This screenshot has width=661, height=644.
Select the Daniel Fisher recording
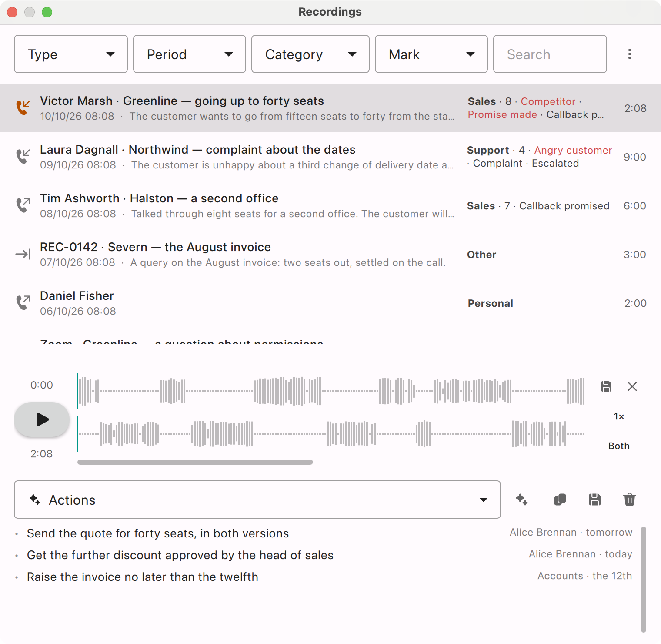coord(330,303)
